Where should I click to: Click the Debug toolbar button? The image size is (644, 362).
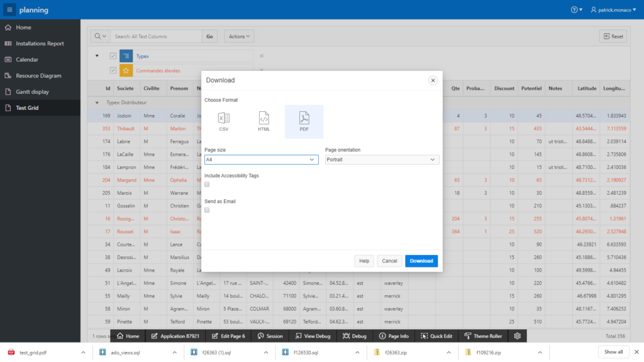pyautogui.click(x=355, y=336)
